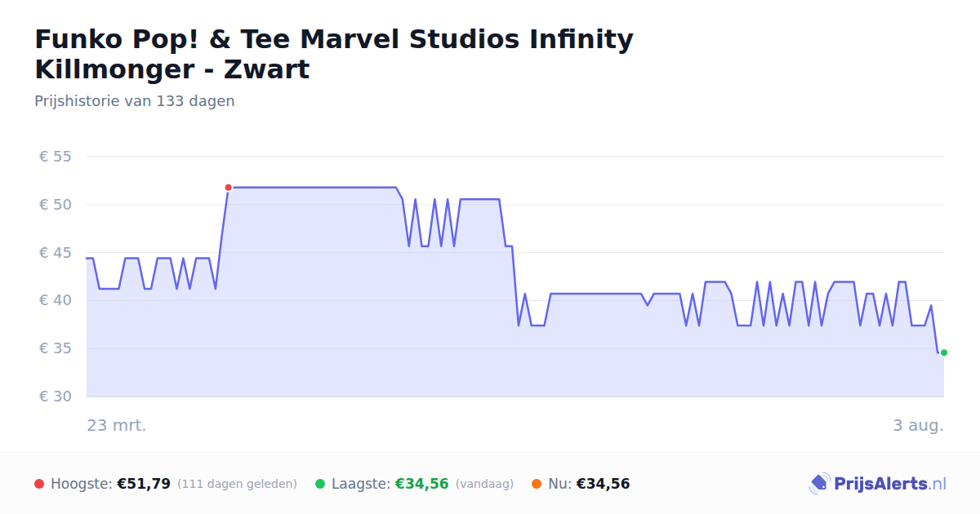Select the Laagste €34,56 value
Viewport: 980px width, 514px height.
(422, 484)
